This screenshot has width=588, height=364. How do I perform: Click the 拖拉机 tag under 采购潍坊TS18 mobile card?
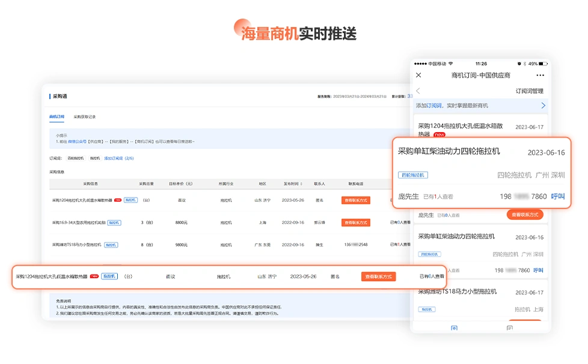point(427,309)
